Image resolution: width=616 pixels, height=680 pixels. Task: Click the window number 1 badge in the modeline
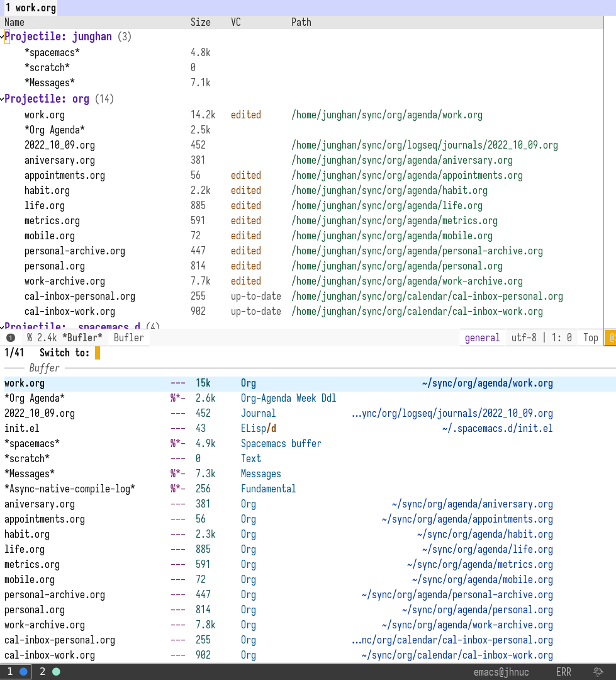pyautogui.click(x=11, y=337)
